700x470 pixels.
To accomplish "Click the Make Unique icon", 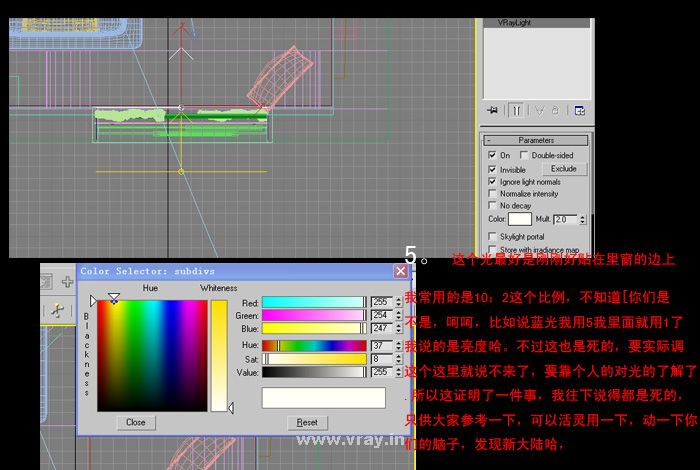I will point(539,110).
